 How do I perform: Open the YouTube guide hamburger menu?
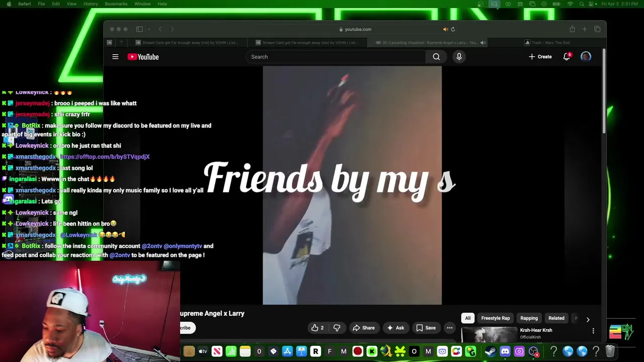[x=115, y=57]
